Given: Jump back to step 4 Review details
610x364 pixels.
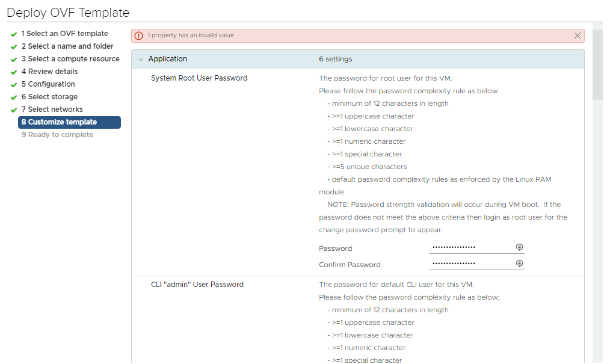Looking at the screenshot, I should point(49,72).
